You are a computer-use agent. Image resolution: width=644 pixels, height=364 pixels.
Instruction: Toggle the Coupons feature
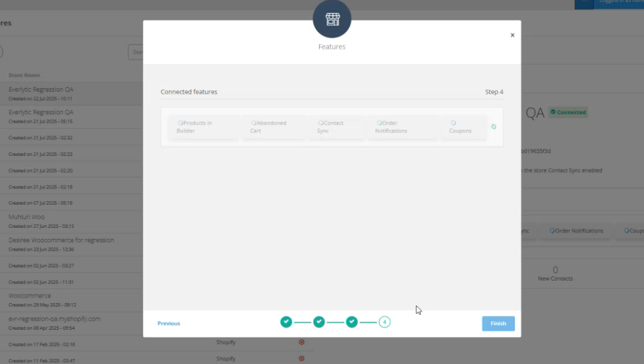coord(466,127)
